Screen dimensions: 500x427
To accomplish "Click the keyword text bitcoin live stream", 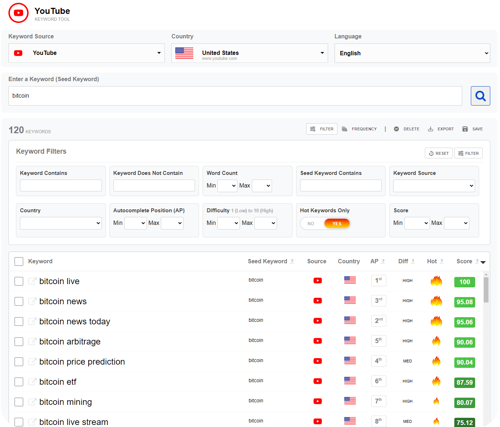I will (x=74, y=422).
